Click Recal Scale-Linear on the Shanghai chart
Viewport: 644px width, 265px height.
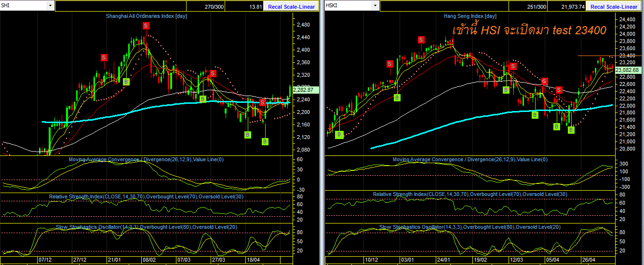[x=292, y=6]
